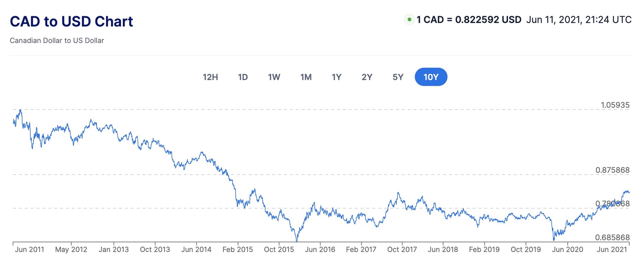Viewport: 644px width, 262px height.
Task: Click the CAD to USD Chart heading
Action: coord(71,21)
